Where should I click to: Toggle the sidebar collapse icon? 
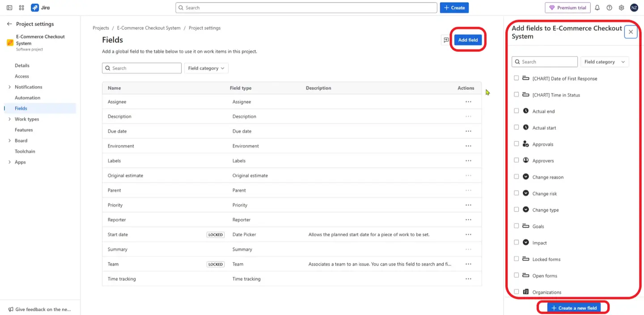(x=9, y=8)
